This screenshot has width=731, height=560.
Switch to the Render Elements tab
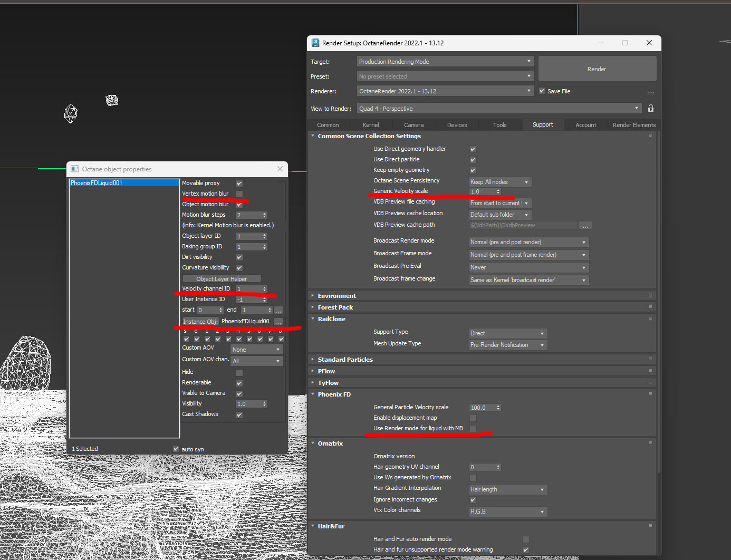pyautogui.click(x=634, y=125)
